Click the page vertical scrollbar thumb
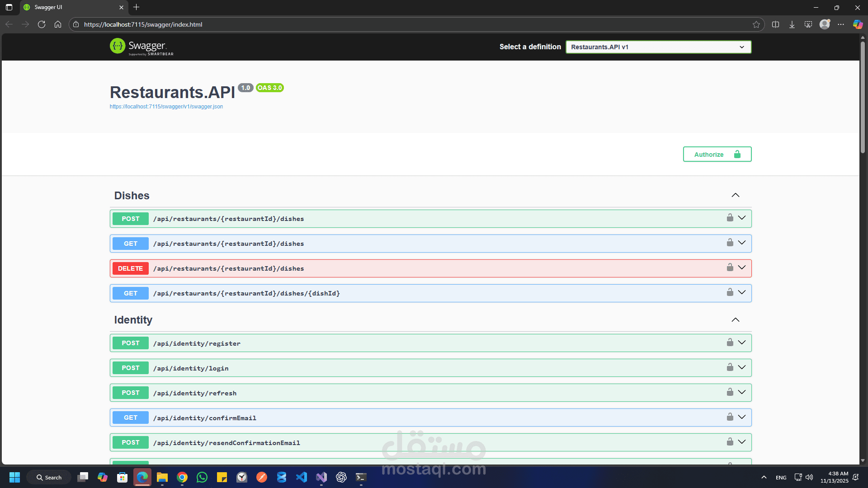 (x=863, y=97)
